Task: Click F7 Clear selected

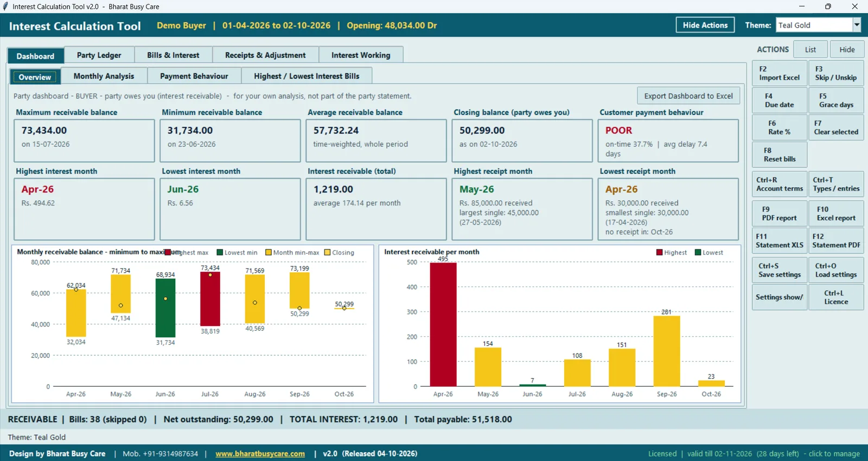Action: 836,127
